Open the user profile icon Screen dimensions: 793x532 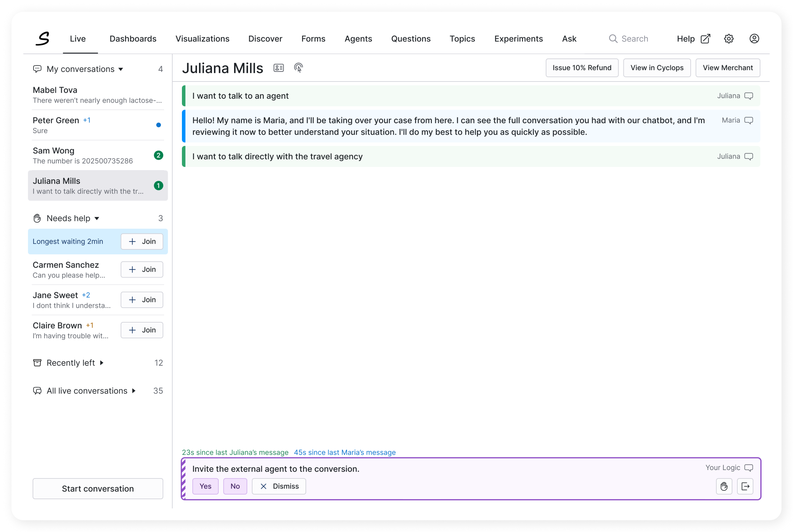(x=754, y=39)
